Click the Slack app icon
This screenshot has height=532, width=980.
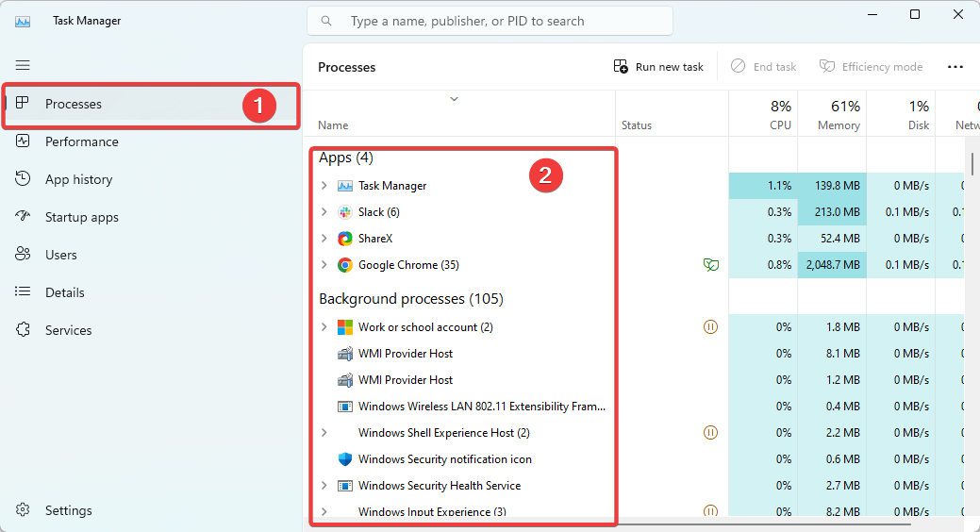click(x=345, y=212)
